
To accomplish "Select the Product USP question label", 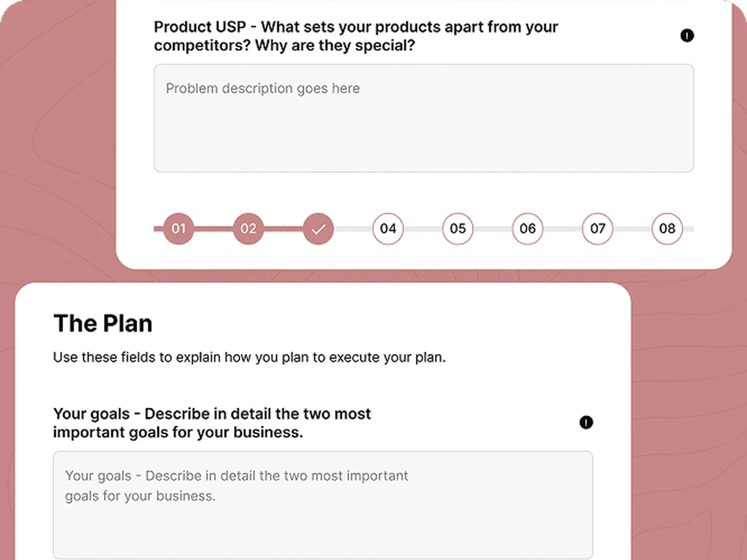I will (356, 36).
